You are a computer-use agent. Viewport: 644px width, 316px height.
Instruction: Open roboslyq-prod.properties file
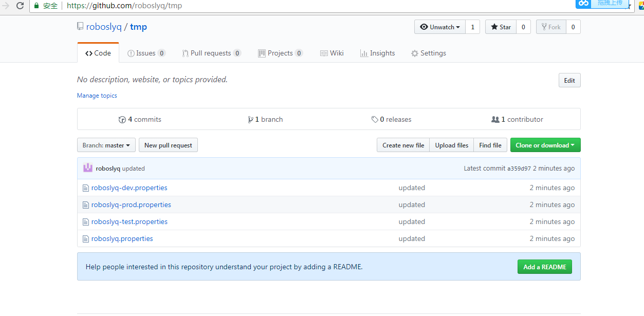tap(131, 205)
